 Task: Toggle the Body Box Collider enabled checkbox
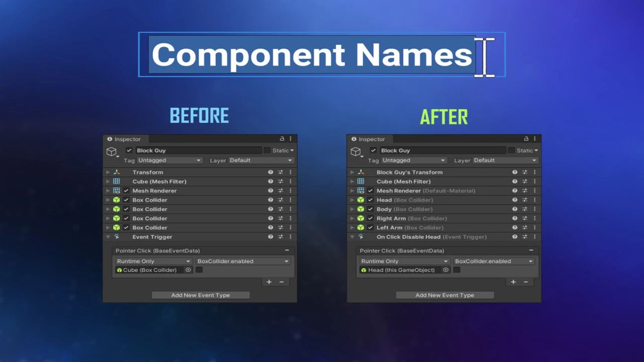(370, 209)
